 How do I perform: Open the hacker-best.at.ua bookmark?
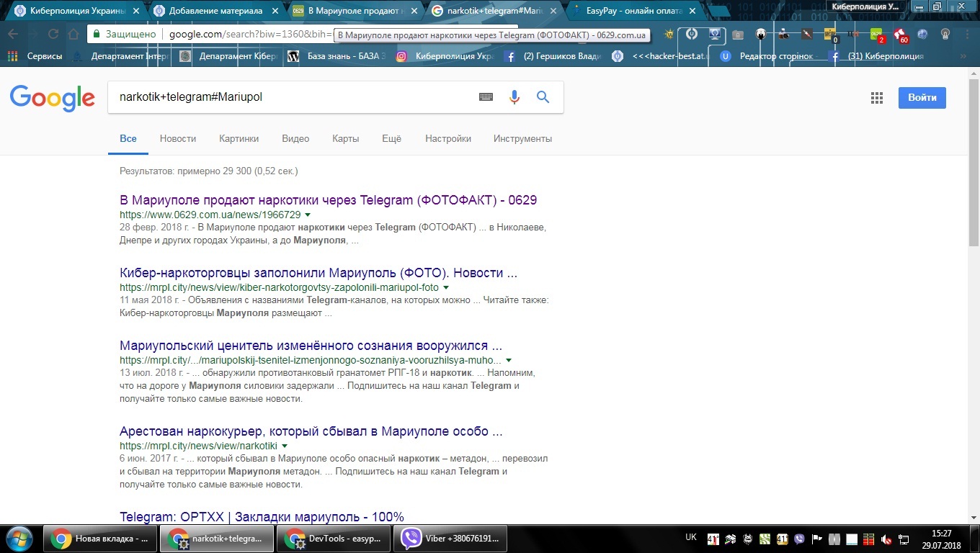660,56
